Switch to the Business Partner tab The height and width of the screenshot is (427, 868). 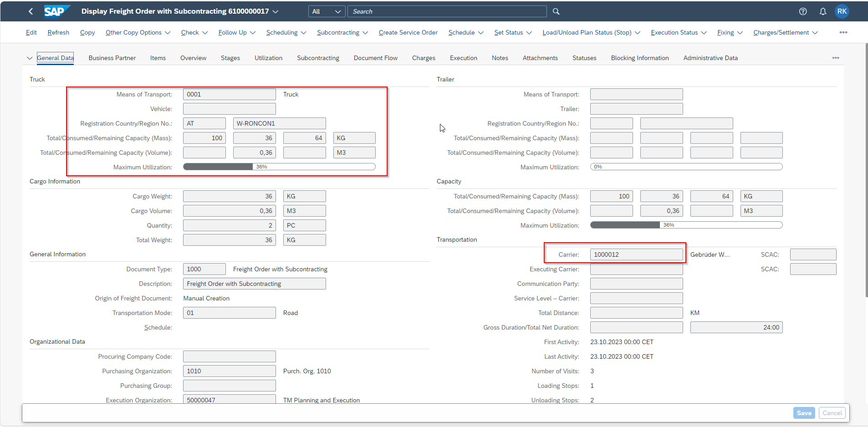pos(112,58)
